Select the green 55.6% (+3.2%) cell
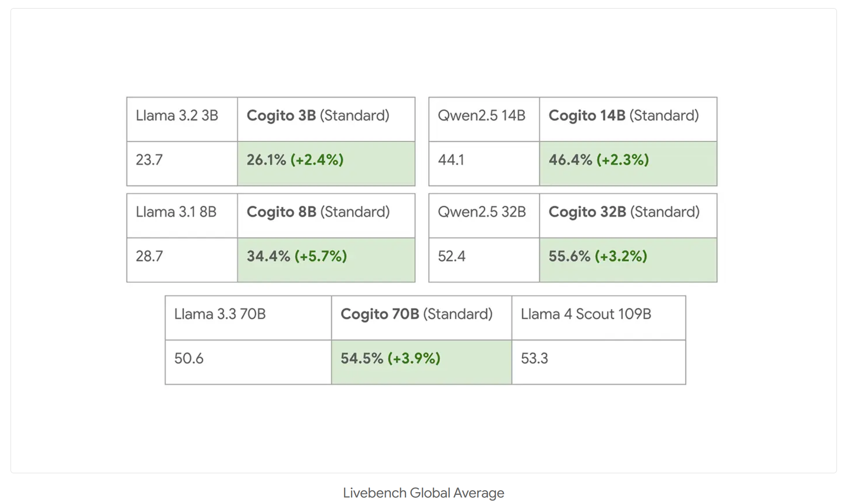The width and height of the screenshot is (847, 504). (x=628, y=260)
